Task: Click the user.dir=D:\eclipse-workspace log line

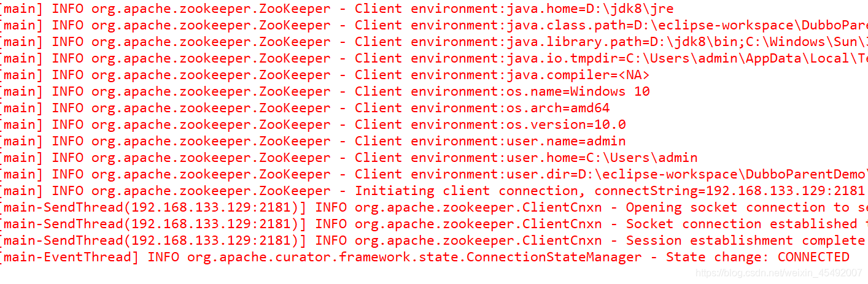Action: point(435,174)
